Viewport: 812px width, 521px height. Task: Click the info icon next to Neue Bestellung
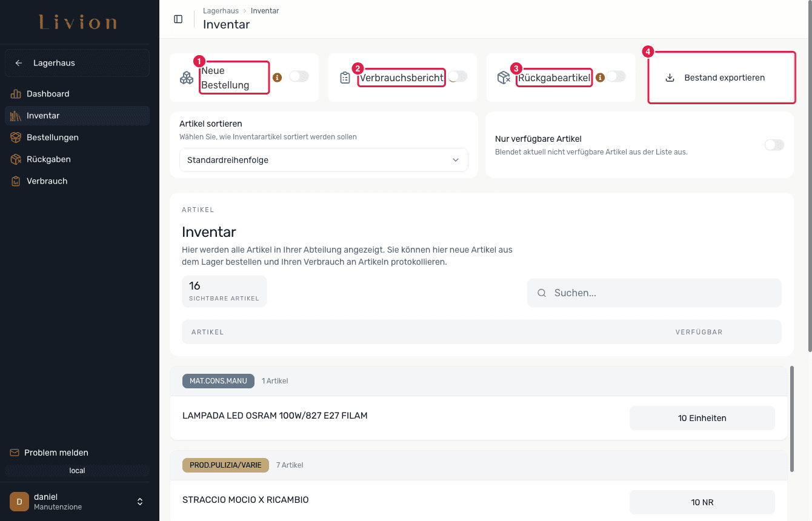pos(278,78)
